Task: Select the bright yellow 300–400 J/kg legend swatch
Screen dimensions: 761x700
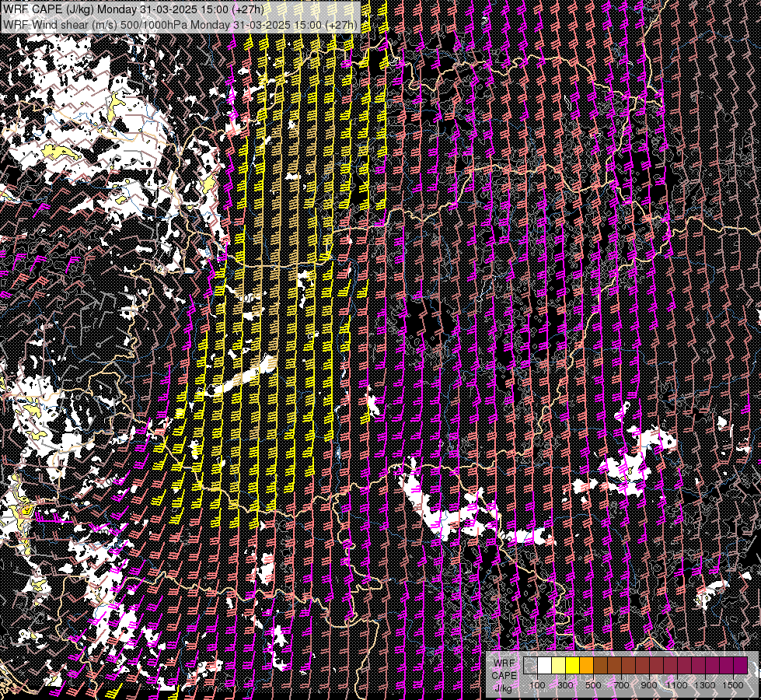Action: (573, 666)
